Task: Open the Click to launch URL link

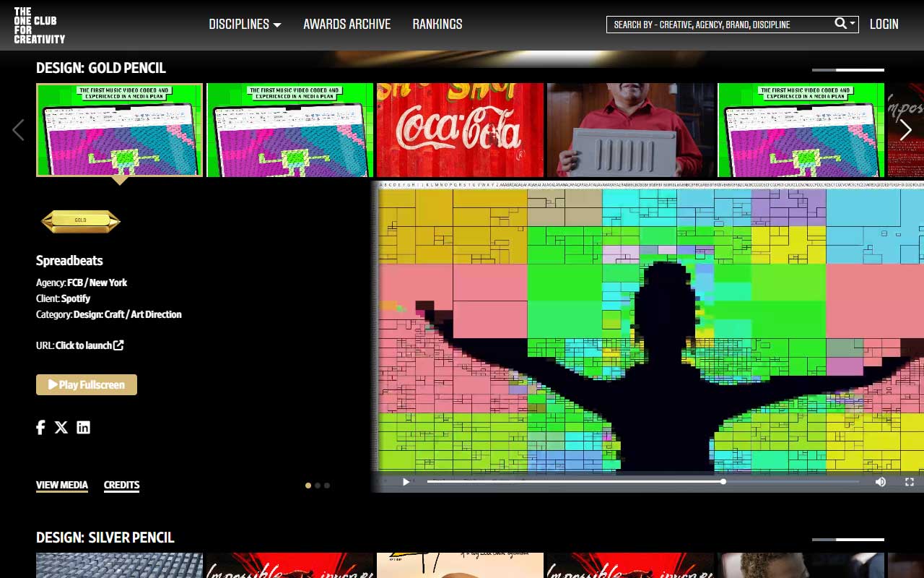Action: tap(89, 345)
